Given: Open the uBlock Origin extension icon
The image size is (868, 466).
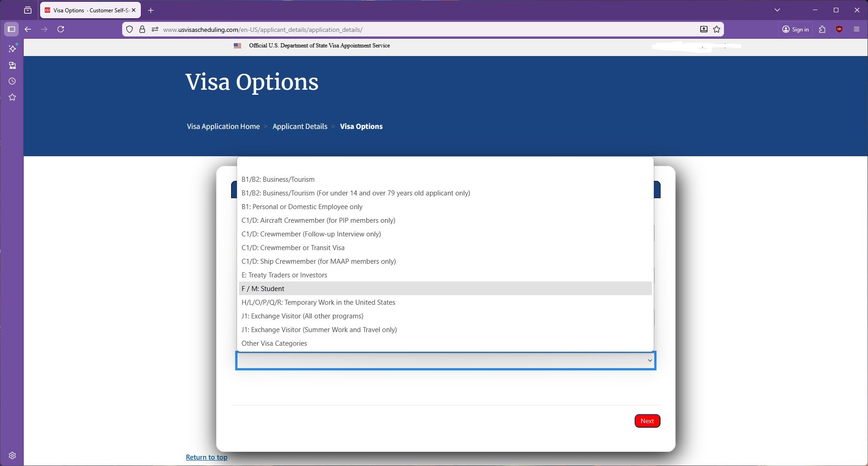Looking at the screenshot, I should (x=839, y=29).
